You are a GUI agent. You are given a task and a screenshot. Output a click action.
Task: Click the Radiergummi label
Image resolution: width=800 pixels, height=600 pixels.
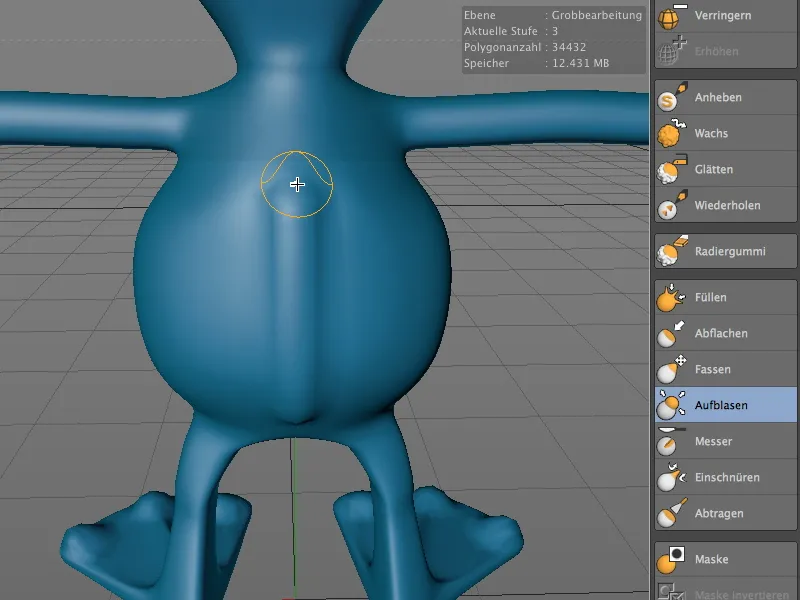730,251
